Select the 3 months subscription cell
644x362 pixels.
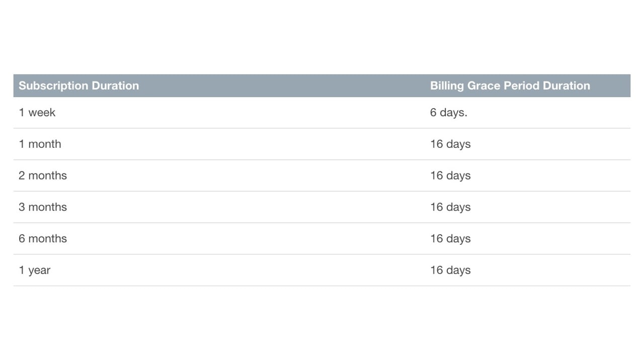(x=43, y=207)
